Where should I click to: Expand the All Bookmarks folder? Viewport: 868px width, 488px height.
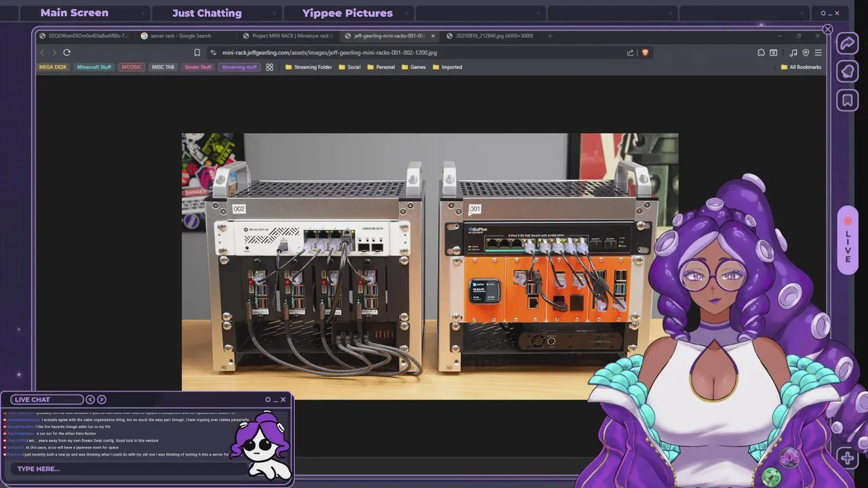pos(801,67)
